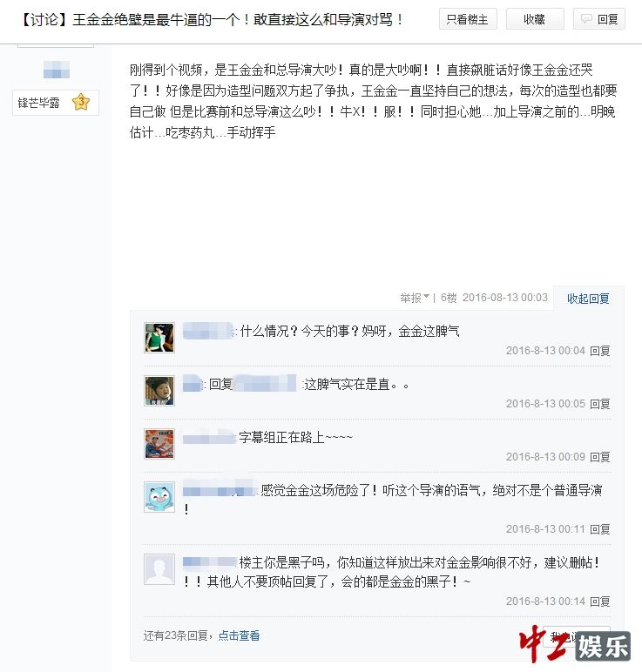Image resolution: width=642 pixels, height=672 pixels.
Task: Click the blurred username before 什么情况
Action: pyautogui.click(x=208, y=331)
